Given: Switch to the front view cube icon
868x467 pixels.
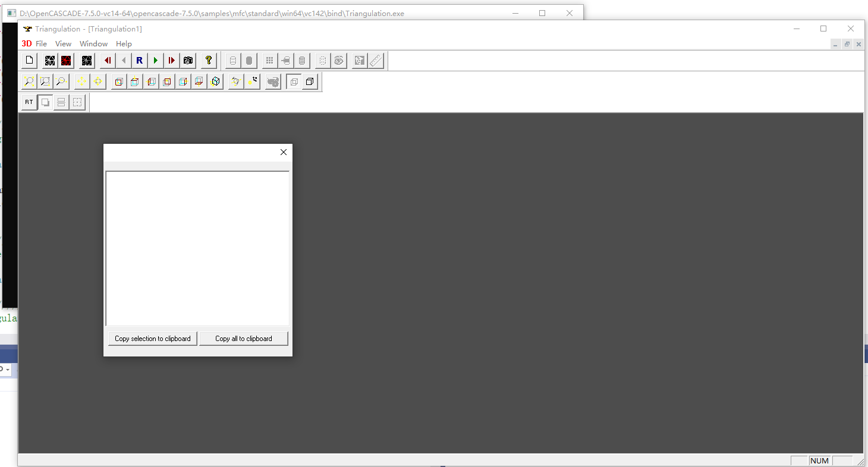Looking at the screenshot, I should (x=118, y=81).
